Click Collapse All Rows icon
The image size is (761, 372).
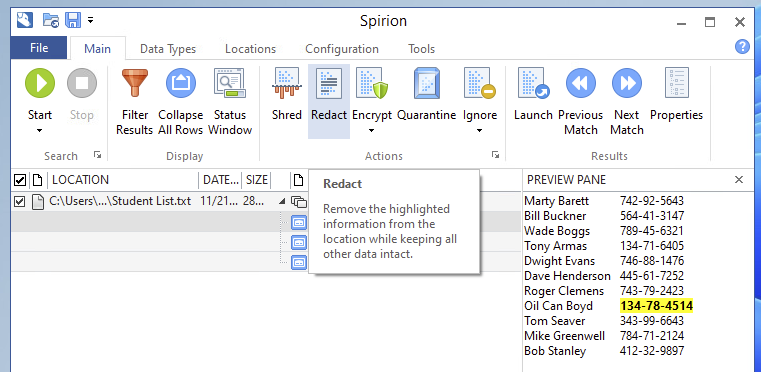pos(181,83)
